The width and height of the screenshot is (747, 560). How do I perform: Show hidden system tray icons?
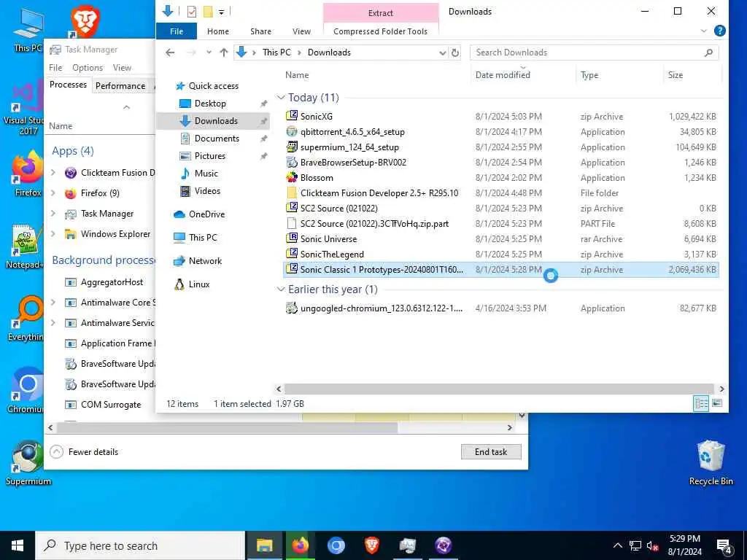(617, 545)
